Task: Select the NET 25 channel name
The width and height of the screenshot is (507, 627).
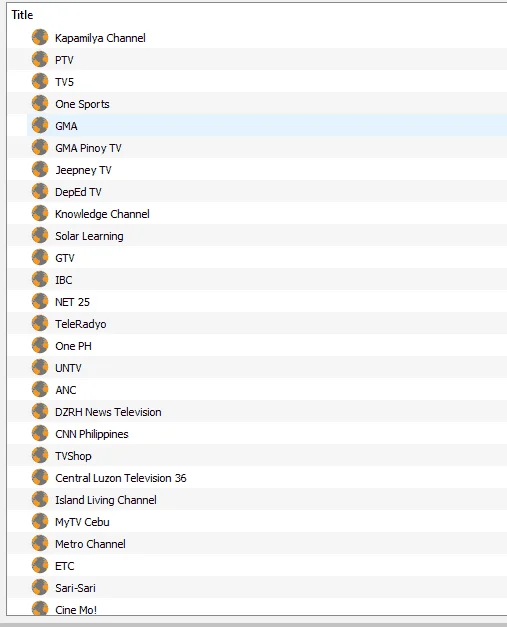Action: point(72,302)
